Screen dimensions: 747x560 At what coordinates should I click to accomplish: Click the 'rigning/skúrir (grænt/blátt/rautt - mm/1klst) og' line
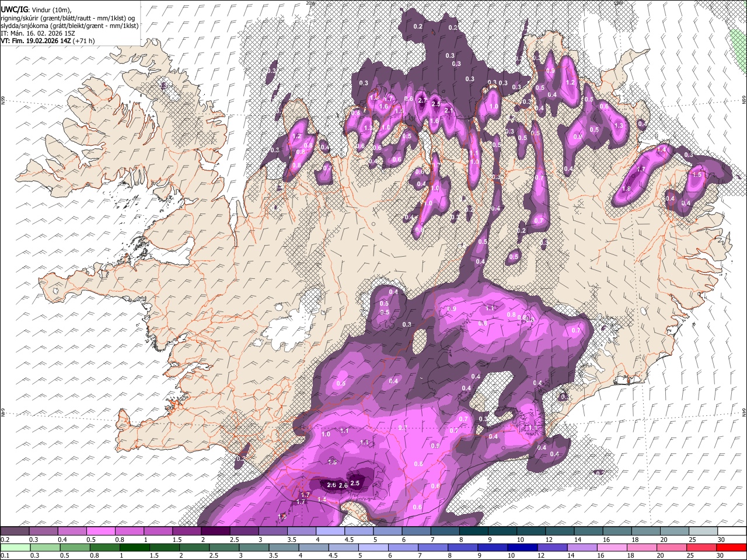[x=68, y=18]
